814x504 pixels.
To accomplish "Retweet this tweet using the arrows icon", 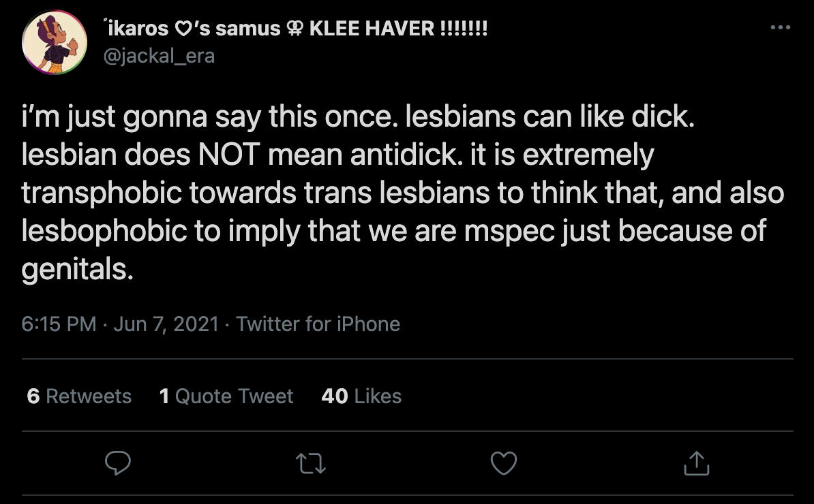I will [x=311, y=464].
